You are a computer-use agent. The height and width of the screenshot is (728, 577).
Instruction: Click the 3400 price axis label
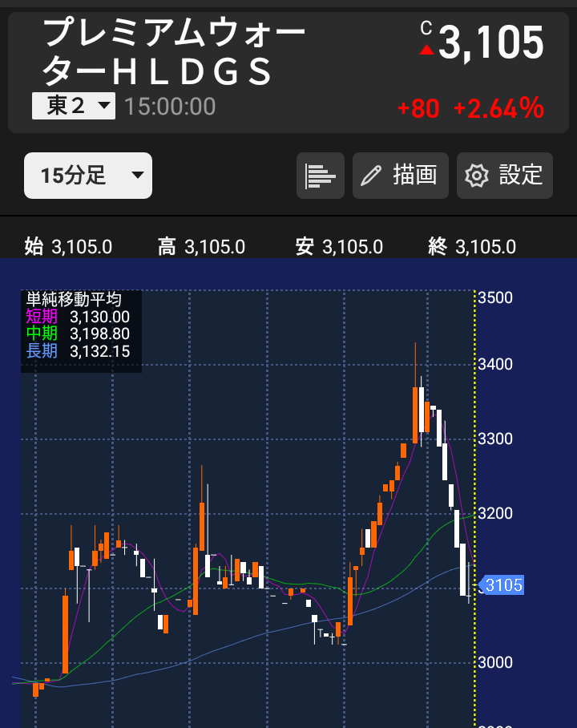(495, 365)
